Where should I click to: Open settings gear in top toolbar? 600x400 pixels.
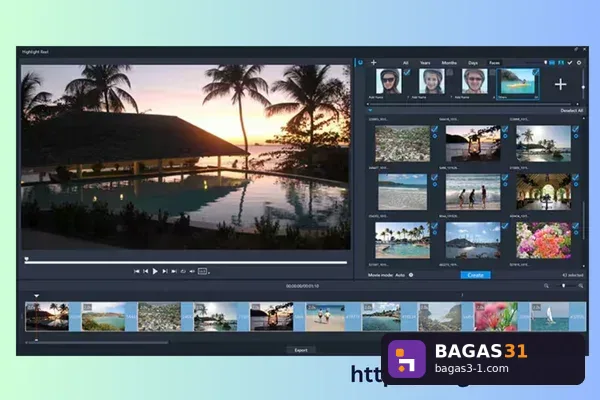579,62
